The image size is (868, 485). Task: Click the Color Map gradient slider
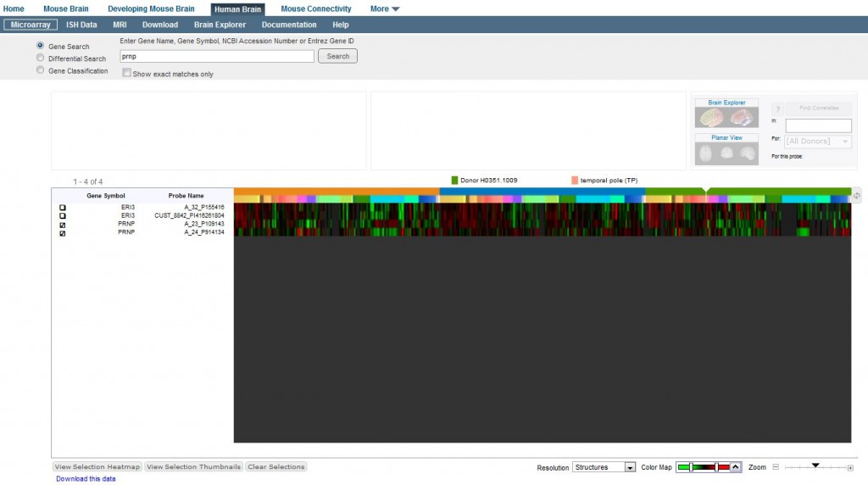(x=703, y=467)
